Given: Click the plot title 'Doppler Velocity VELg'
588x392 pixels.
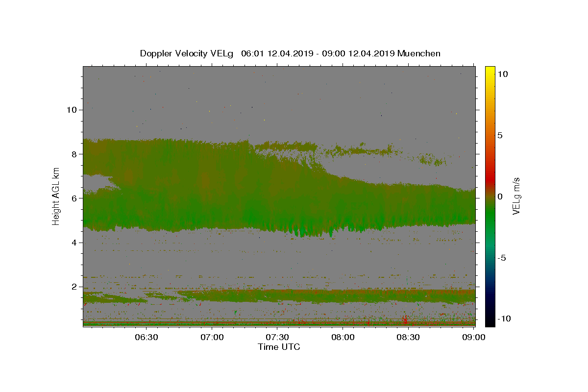Looking at the screenshot, I should click(188, 53).
